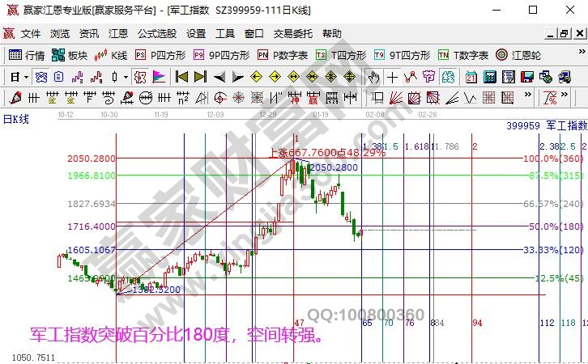Expand the candlestick style dropdown arrow
Viewport: 588px width, 364px height.
click(125, 77)
